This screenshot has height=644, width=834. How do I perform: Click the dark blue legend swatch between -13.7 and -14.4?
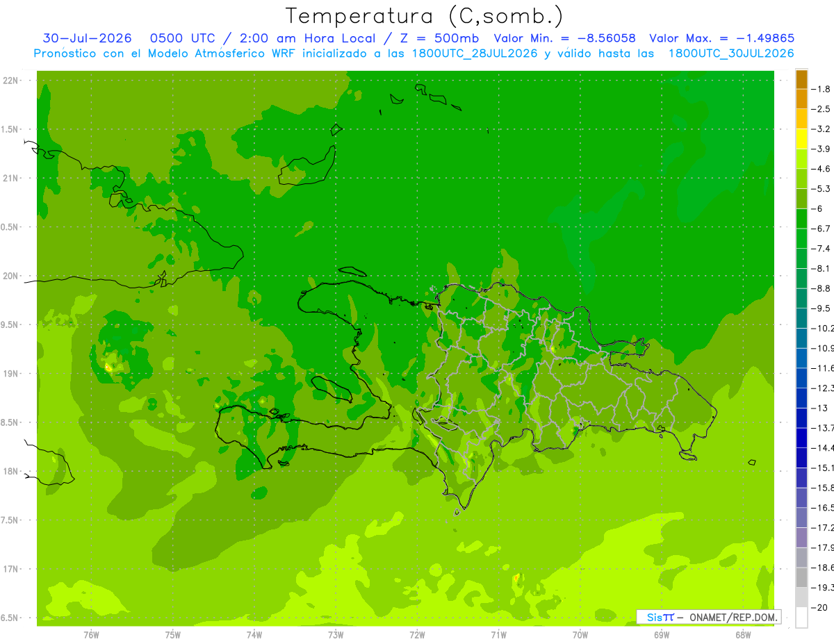click(801, 438)
